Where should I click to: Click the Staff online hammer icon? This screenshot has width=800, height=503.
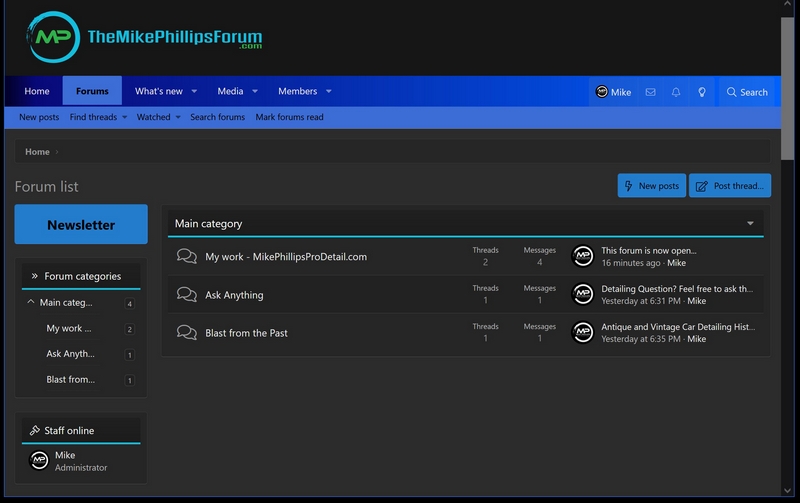35,431
